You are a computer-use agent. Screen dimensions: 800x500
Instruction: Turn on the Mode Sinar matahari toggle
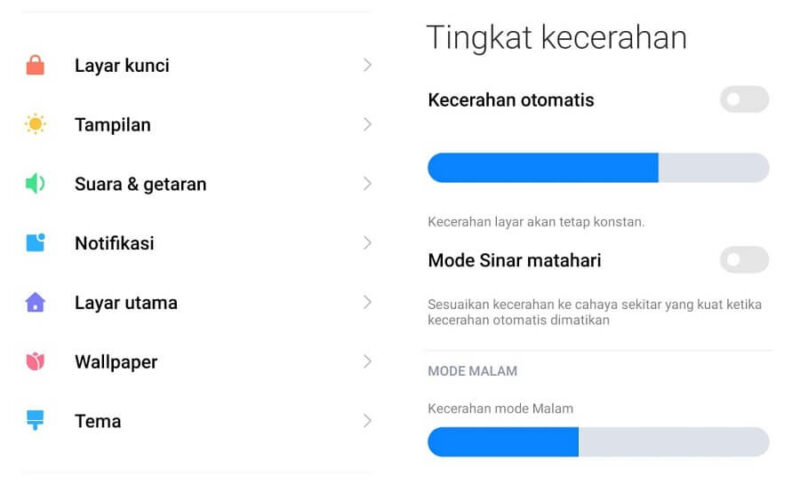tap(744, 260)
